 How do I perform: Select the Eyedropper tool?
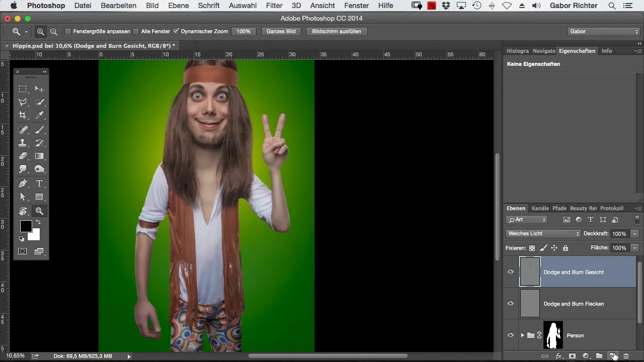(39, 115)
